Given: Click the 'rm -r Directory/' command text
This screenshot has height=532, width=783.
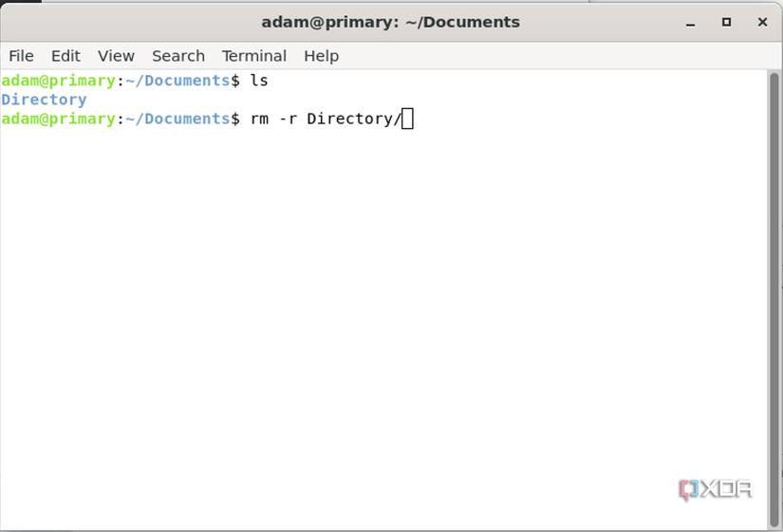Looking at the screenshot, I should [325, 119].
